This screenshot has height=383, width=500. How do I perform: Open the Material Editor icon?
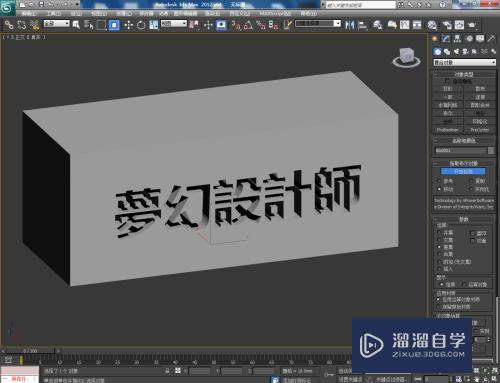click(432, 25)
